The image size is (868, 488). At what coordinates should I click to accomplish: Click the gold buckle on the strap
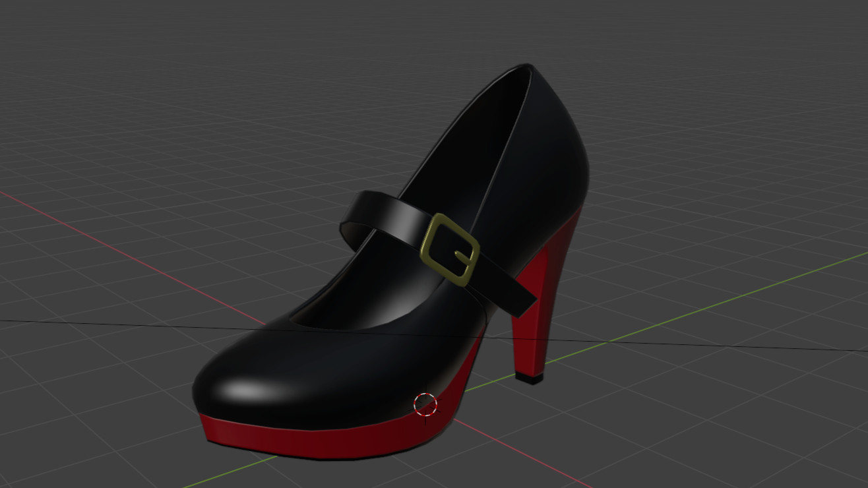point(429,239)
